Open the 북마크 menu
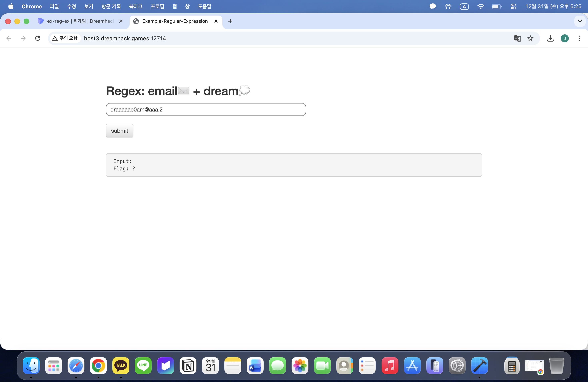Image resolution: width=588 pixels, height=382 pixels. click(x=136, y=6)
